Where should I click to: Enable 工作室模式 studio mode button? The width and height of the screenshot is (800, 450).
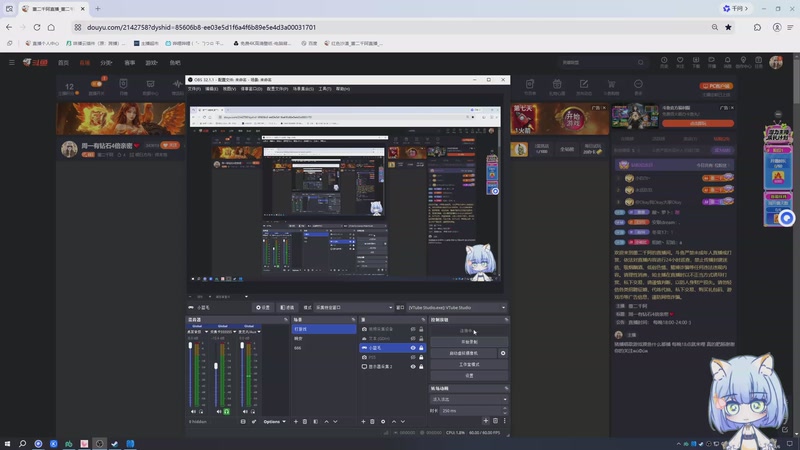click(x=469, y=364)
